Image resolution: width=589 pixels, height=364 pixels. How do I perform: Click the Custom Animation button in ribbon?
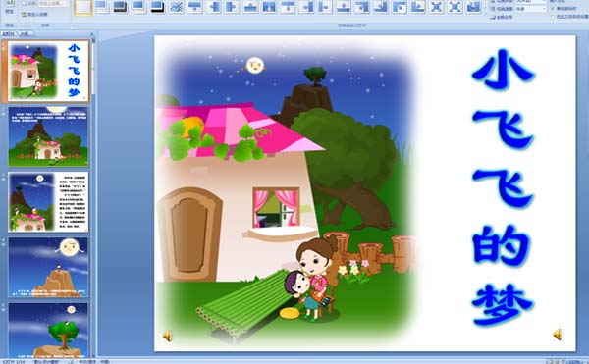[x=34, y=15]
